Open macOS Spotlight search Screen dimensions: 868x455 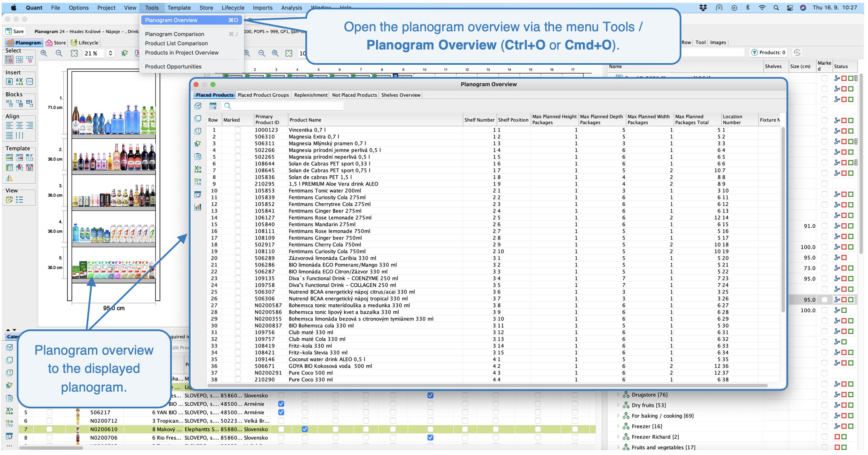click(x=776, y=7)
